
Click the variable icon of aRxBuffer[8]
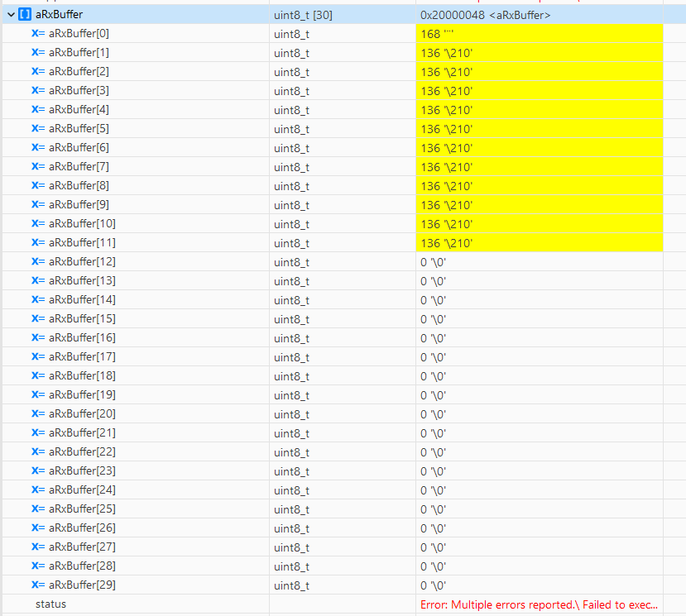38,185
